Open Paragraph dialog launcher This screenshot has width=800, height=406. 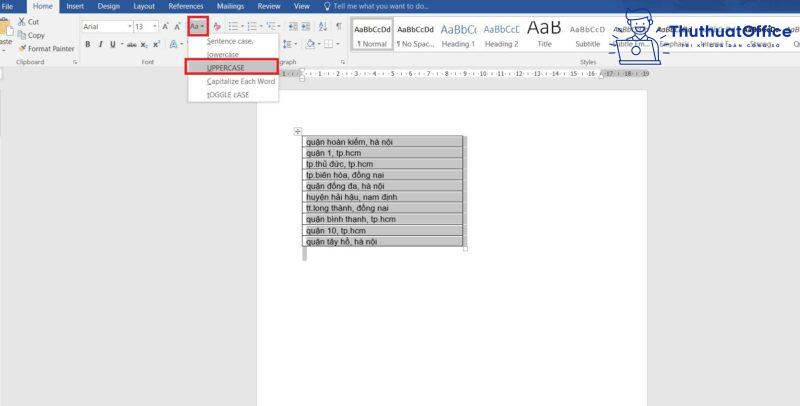343,62
